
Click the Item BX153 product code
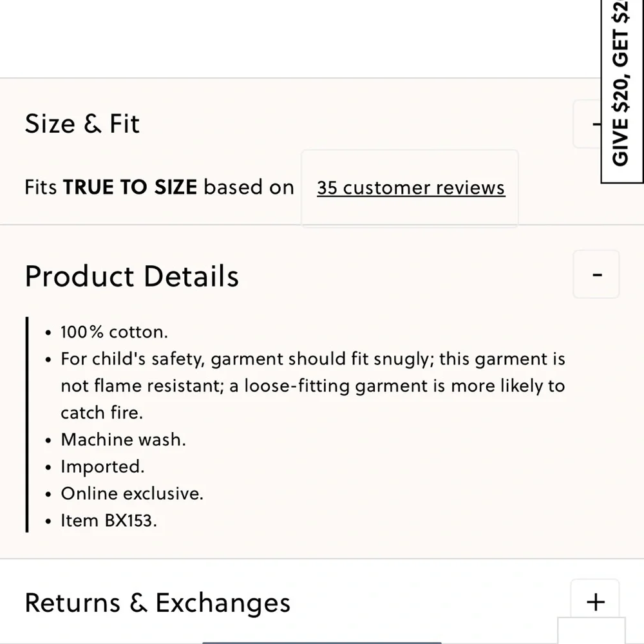(x=109, y=520)
